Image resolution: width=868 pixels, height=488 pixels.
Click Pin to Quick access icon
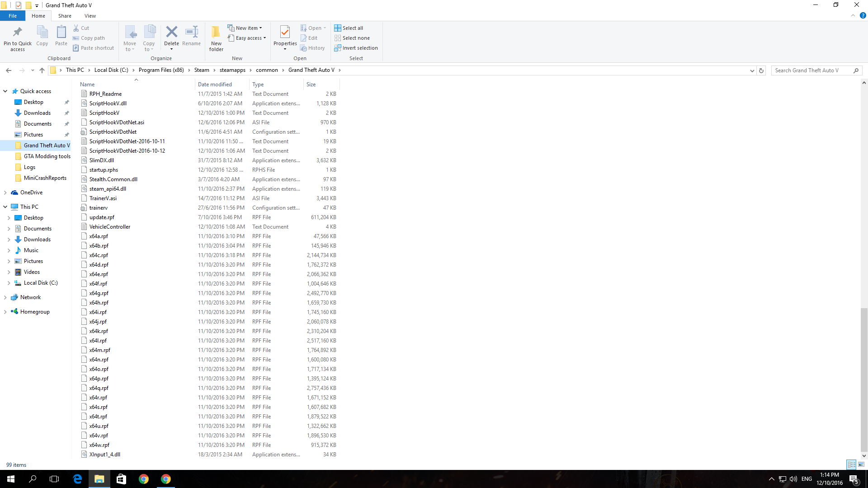pyautogui.click(x=18, y=33)
